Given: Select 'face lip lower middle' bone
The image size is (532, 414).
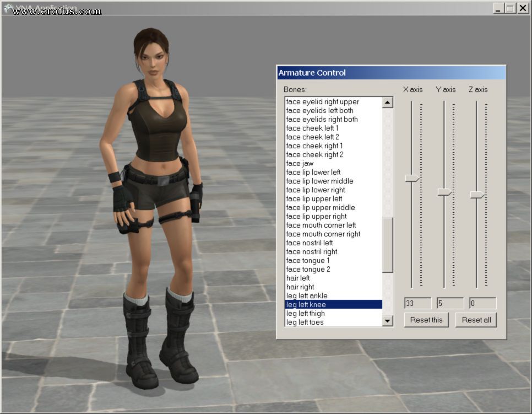Looking at the screenshot, I should [334, 181].
